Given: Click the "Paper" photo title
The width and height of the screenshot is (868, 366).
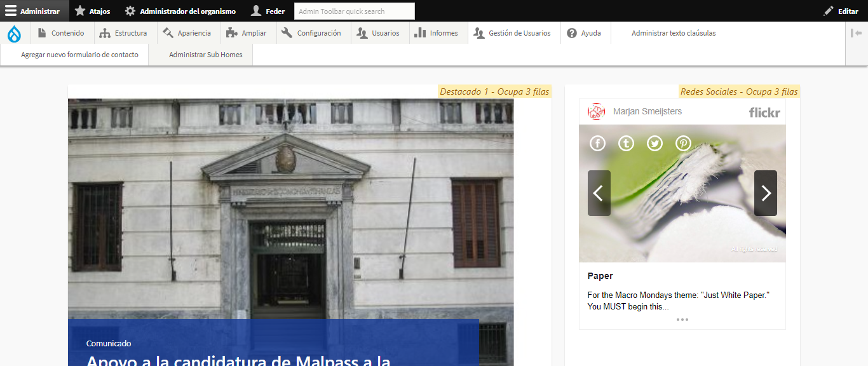Looking at the screenshot, I should (x=600, y=276).
